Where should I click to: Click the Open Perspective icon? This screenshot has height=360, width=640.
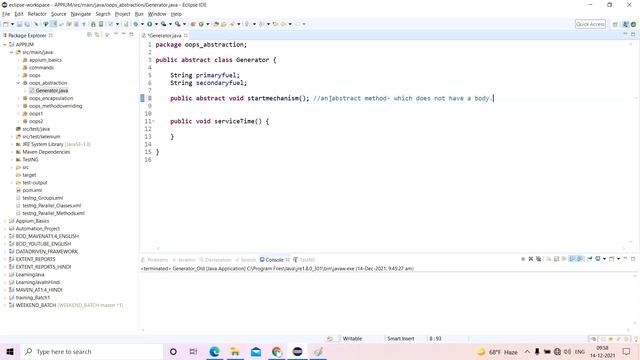click(x=615, y=24)
